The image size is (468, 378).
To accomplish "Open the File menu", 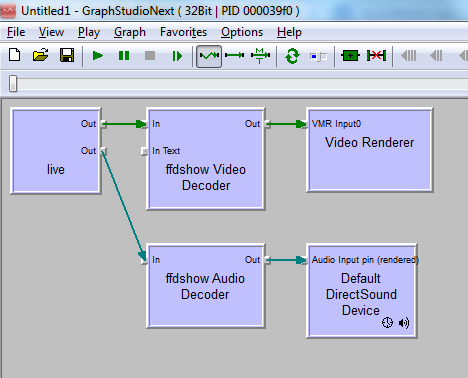I will point(16,32).
